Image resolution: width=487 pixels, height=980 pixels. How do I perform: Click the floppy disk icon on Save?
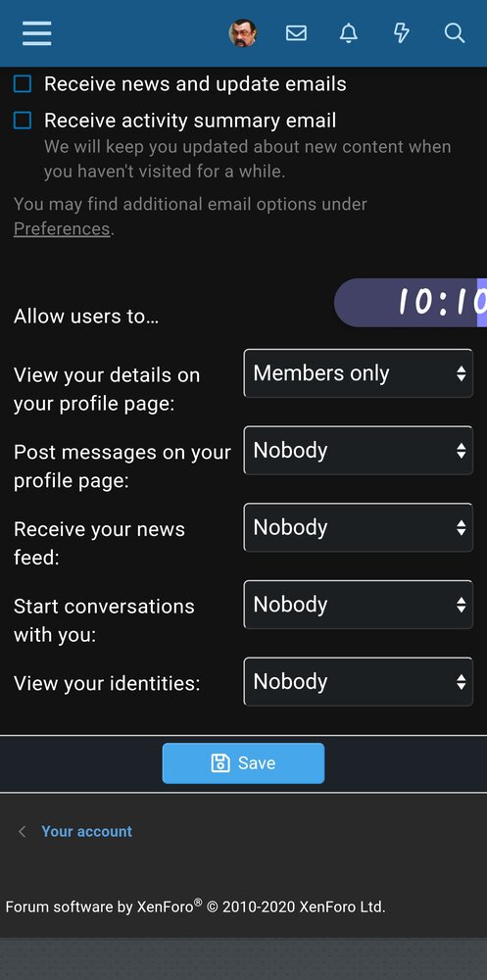pyautogui.click(x=220, y=762)
